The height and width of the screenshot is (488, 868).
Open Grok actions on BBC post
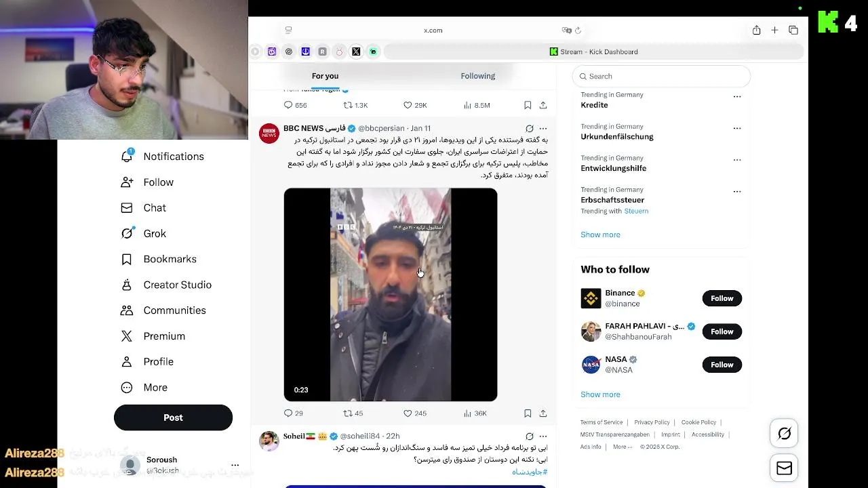pyautogui.click(x=530, y=128)
